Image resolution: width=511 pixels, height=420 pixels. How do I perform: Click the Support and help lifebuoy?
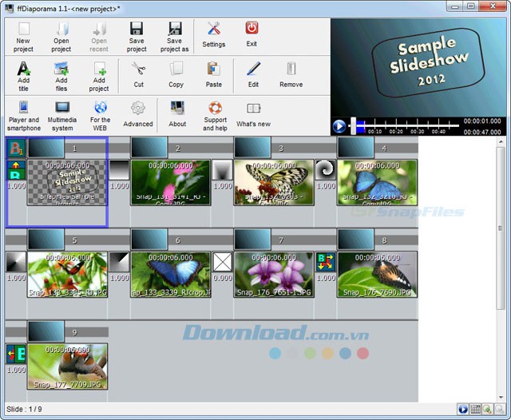pyautogui.click(x=215, y=114)
